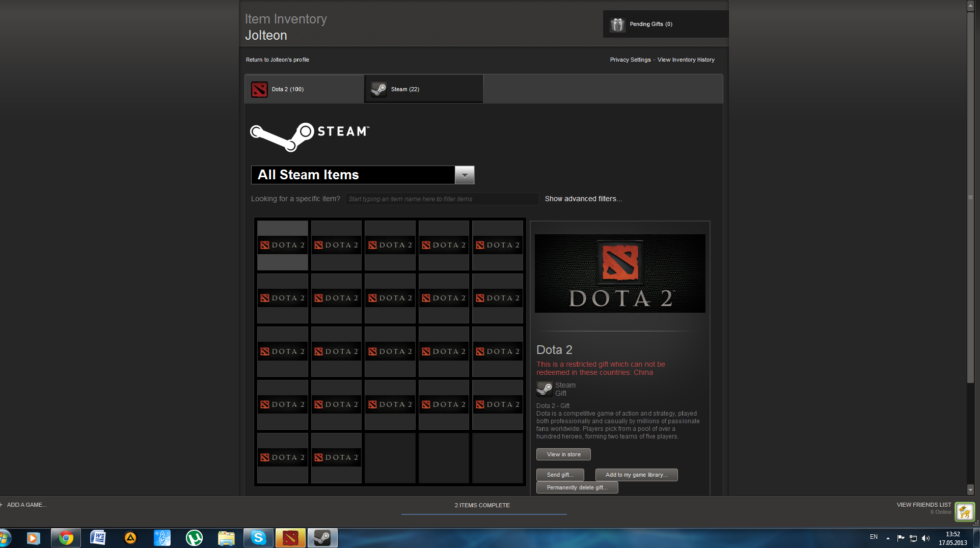Click the 'Dota 2 - Gift' label text
980x548 pixels.
[x=553, y=406]
